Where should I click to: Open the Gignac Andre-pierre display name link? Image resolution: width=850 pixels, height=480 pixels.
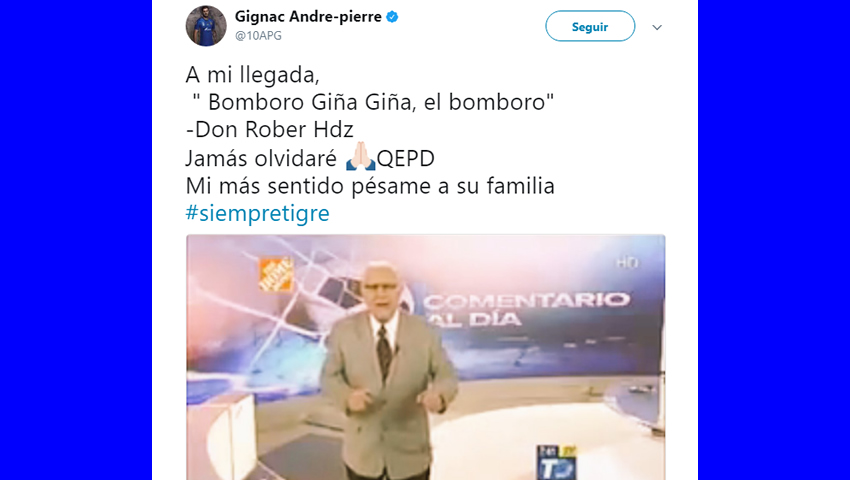pos(308,17)
